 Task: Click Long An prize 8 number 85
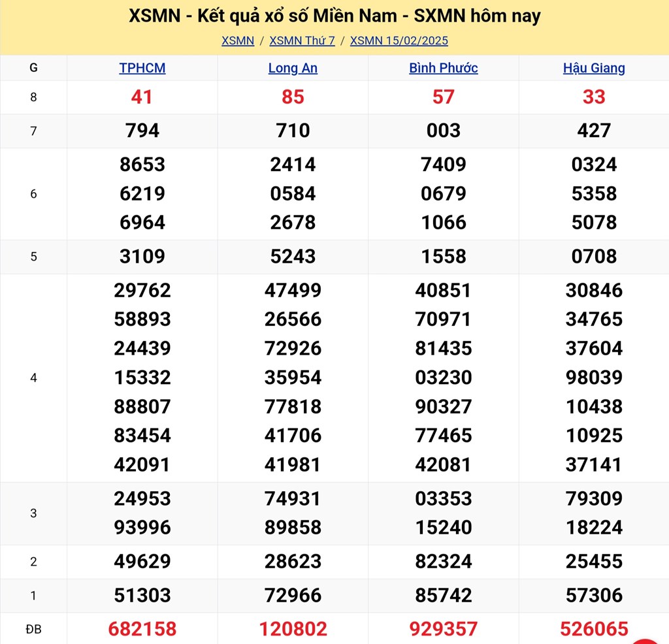click(x=293, y=97)
